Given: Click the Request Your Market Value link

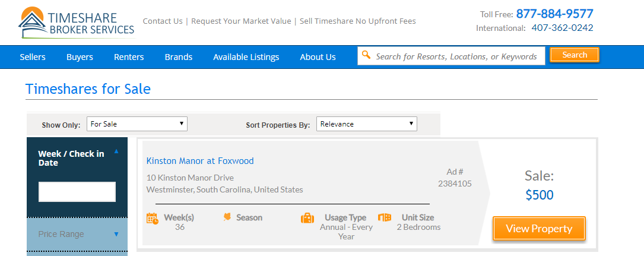Looking at the screenshot, I should click(241, 21).
